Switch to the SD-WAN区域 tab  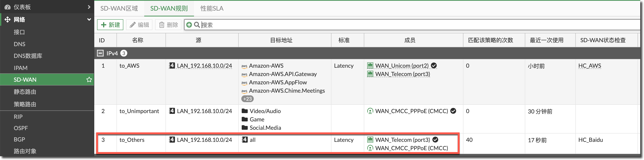pos(119,9)
